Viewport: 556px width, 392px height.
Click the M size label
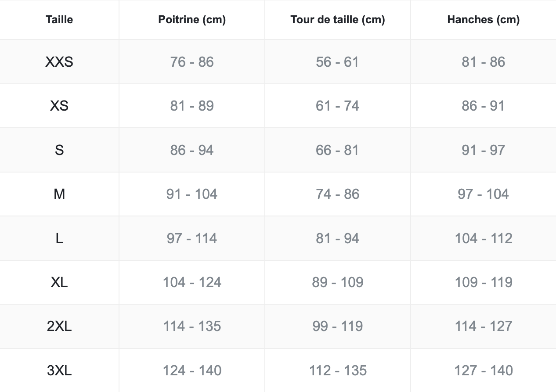(59, 194)
